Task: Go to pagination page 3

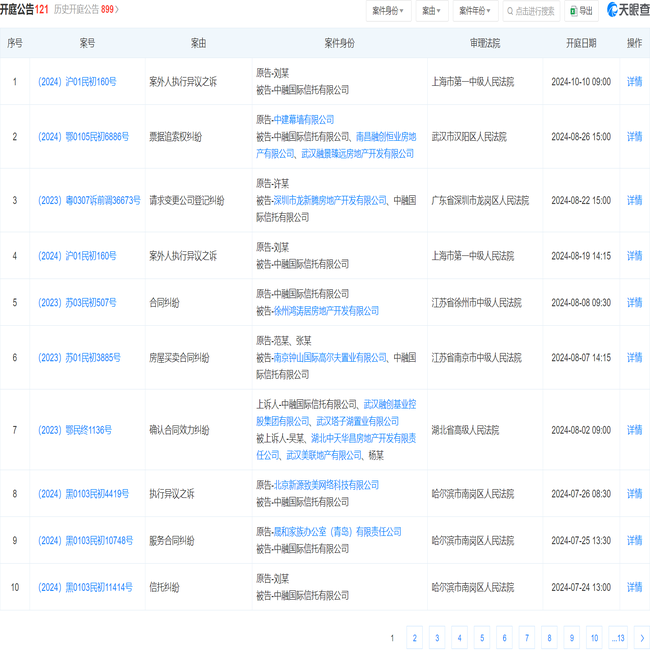Action: [437, 638]
